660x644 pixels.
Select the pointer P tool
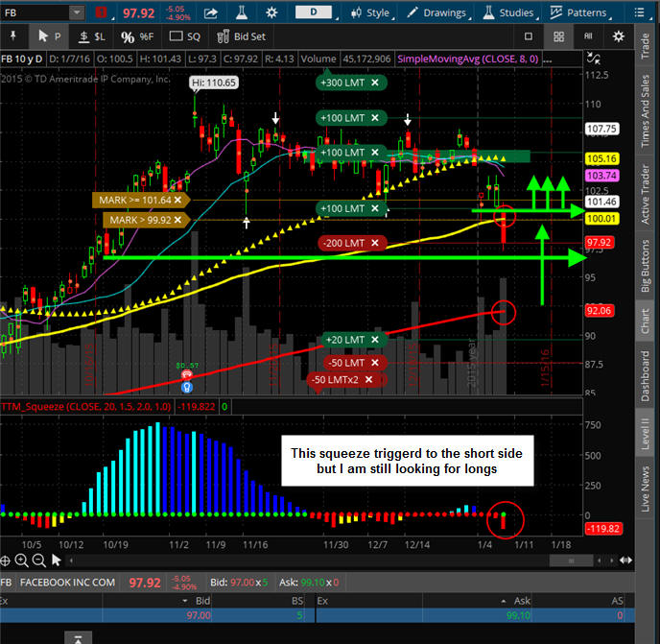(x=49, y=36)
